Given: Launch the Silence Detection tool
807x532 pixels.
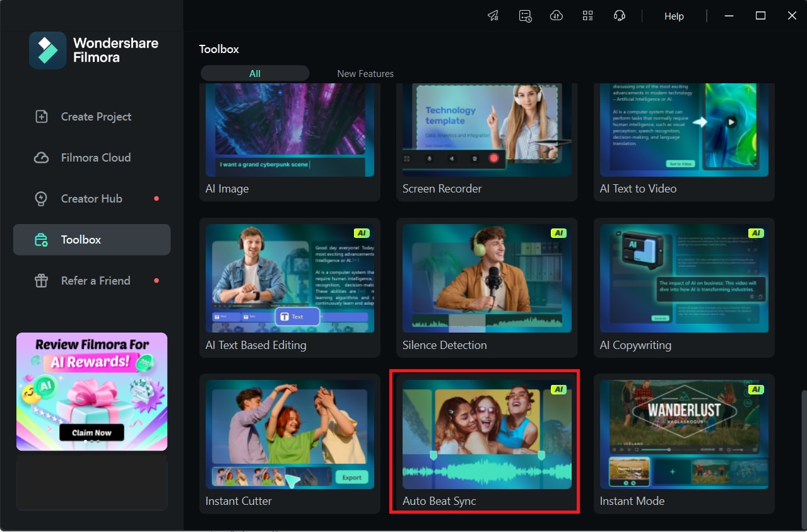Looking at the screenshot, I should coord(486,288).
